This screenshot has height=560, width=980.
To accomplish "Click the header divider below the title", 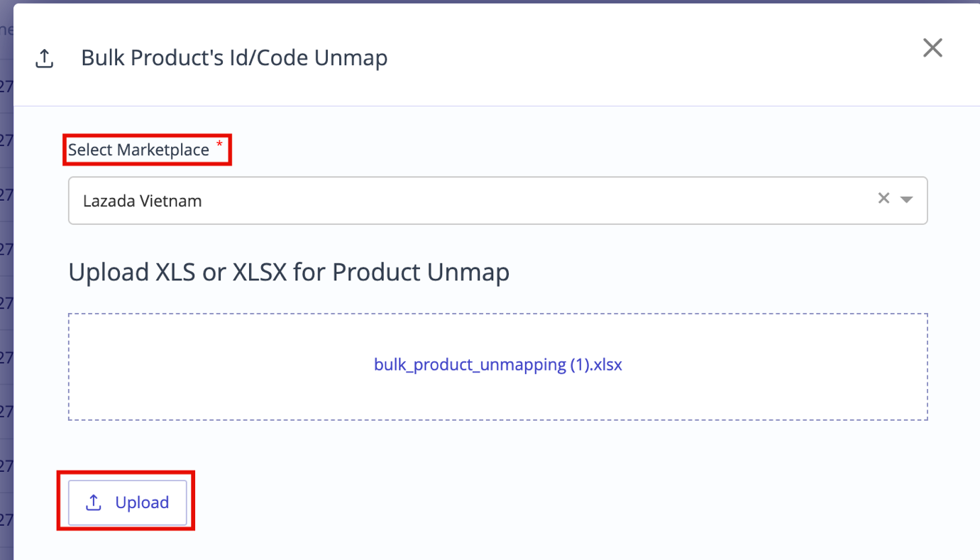I will click(497, 106).
